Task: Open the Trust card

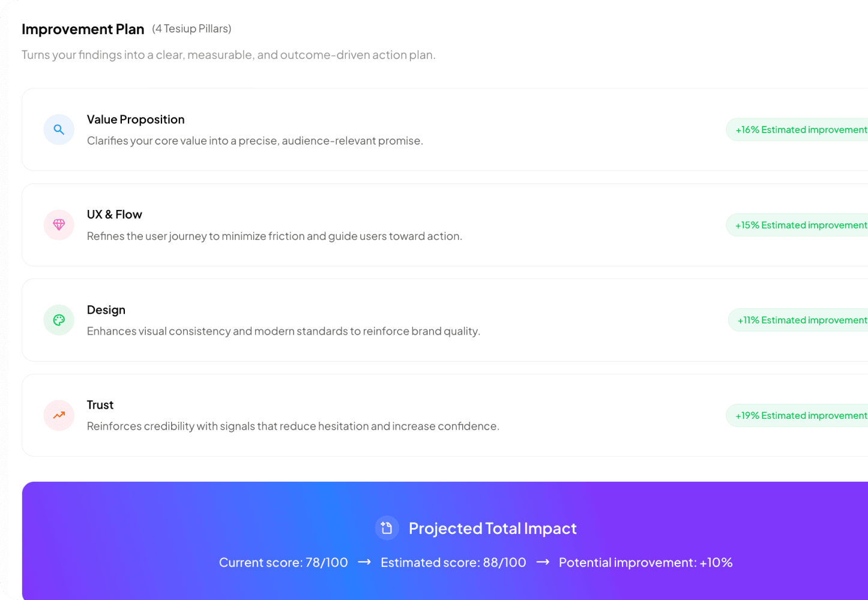Action: pyautogui.click(x=360, y=415)
